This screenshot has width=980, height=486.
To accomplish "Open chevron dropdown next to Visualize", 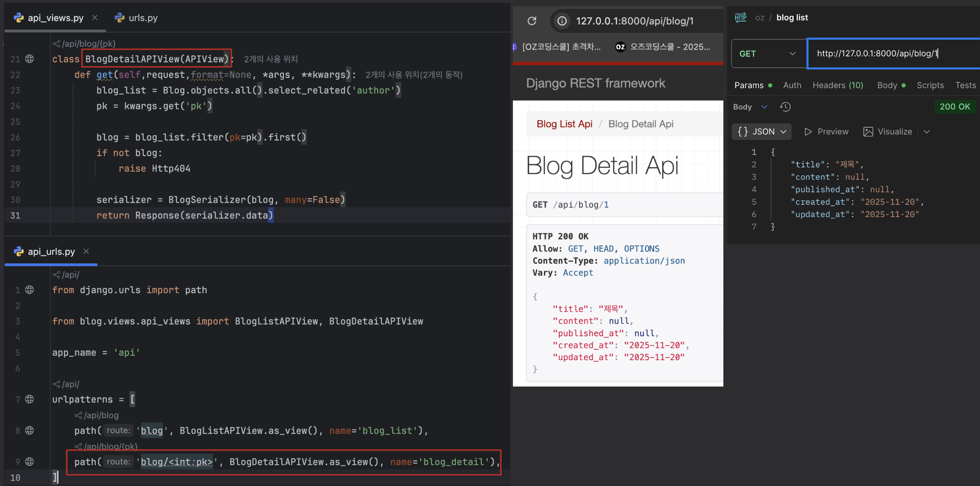I will coord(927,132).
